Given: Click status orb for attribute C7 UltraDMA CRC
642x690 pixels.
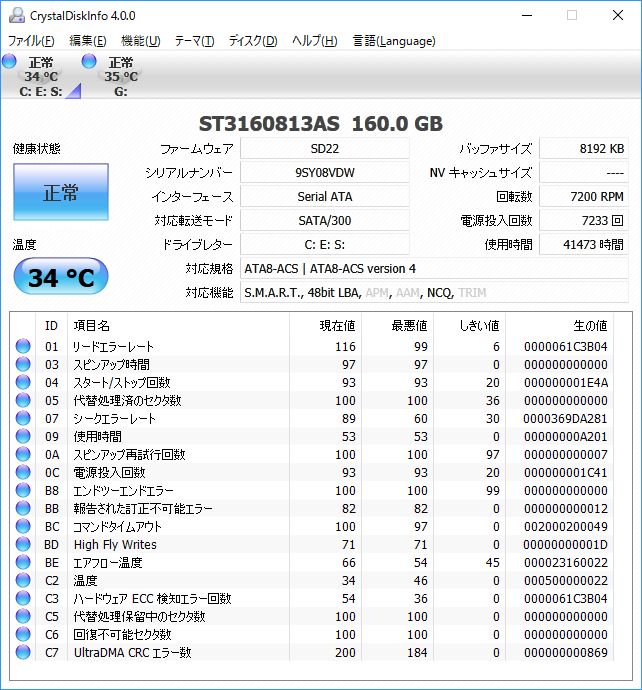Looking at the screenshot, I should (x=23, y=653).
